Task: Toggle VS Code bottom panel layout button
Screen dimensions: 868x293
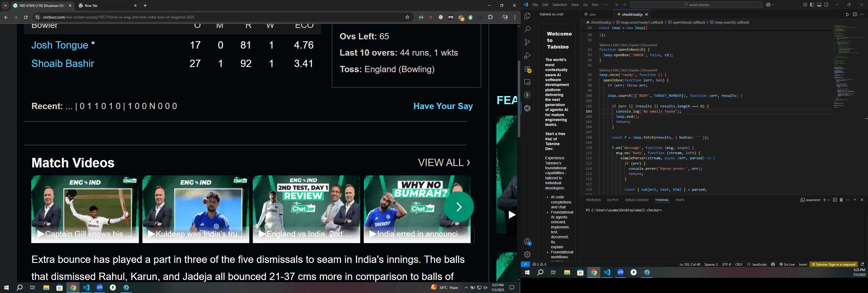Action: [x=819, y=5]
